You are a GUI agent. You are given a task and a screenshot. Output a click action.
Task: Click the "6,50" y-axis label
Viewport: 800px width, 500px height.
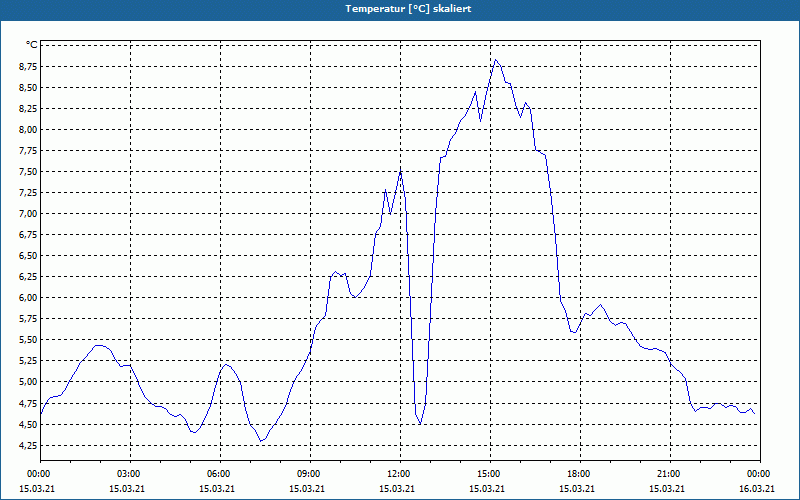(29, 255)
